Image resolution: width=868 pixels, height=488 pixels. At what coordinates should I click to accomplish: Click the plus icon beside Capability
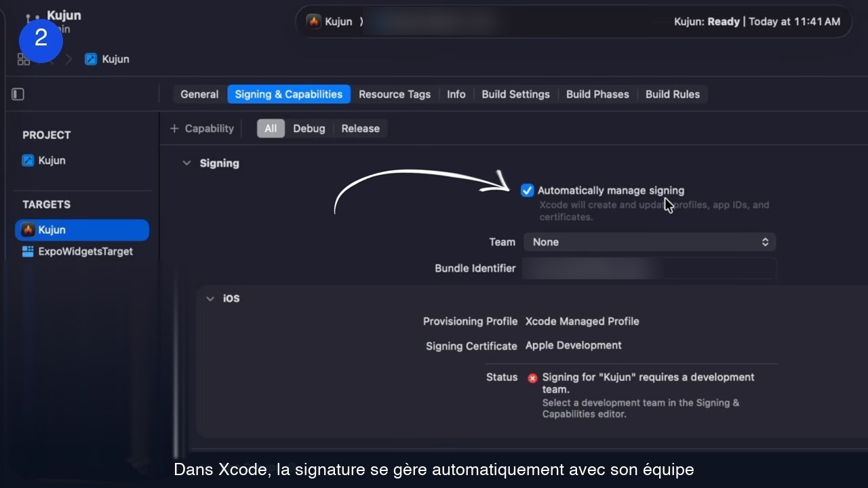pyautogui.click(x=174, y=128)
